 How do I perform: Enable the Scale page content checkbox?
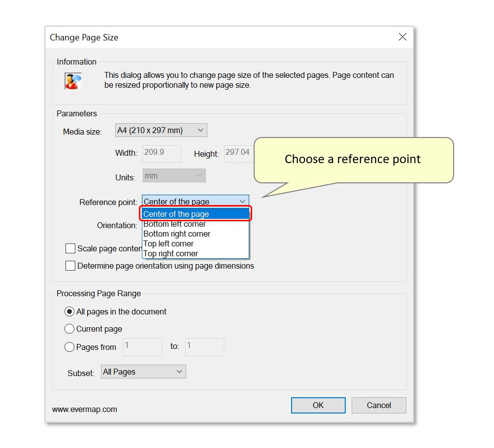[x=70, y=248]
